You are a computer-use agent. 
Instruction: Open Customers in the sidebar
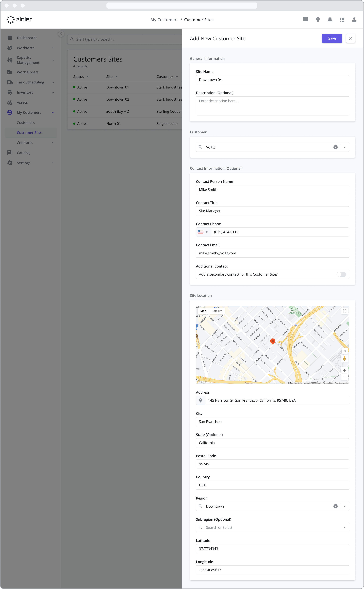click(x=26, y=123)
